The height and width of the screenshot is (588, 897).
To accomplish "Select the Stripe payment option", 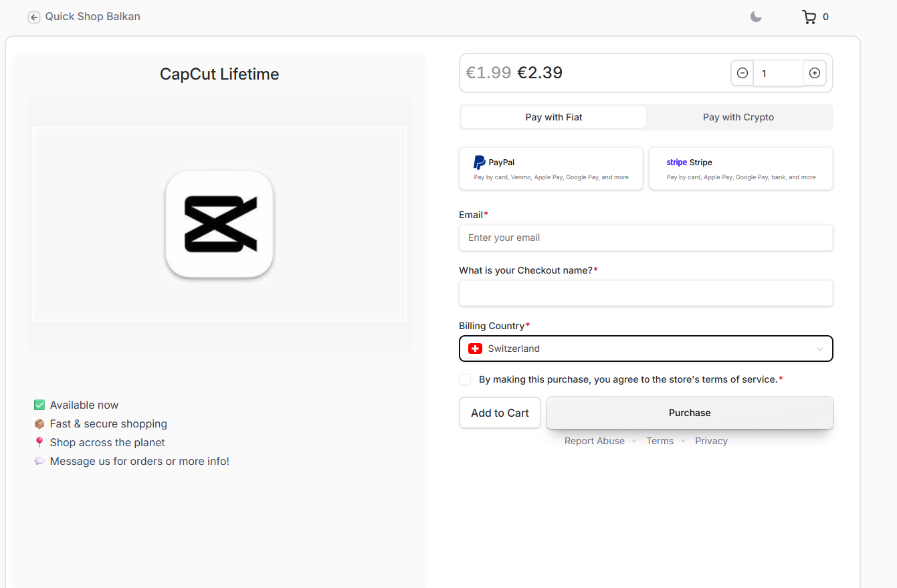I will coord(741,169).
